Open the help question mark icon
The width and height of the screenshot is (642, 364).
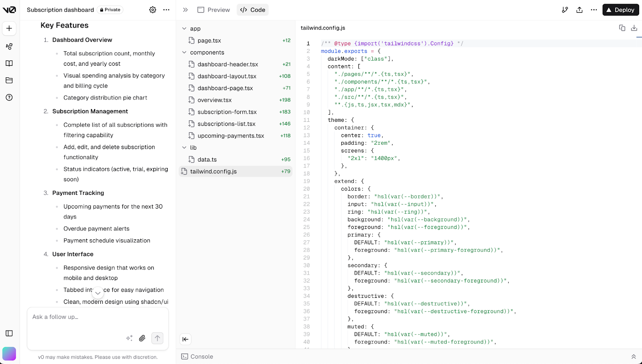tap(9, 97)
